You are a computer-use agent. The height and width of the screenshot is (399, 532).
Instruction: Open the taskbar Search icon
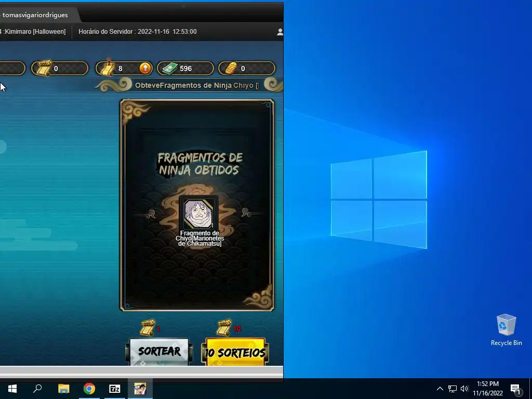pos(37,389)
